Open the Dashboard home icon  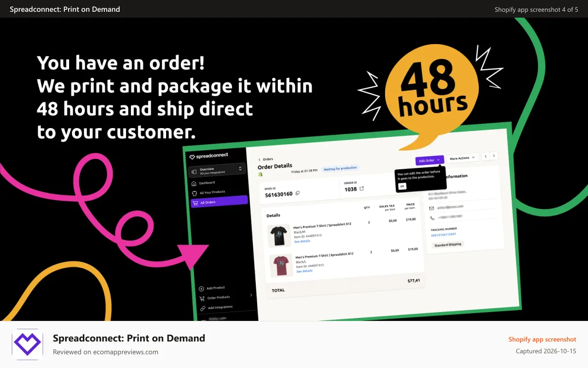coord(194,183)
